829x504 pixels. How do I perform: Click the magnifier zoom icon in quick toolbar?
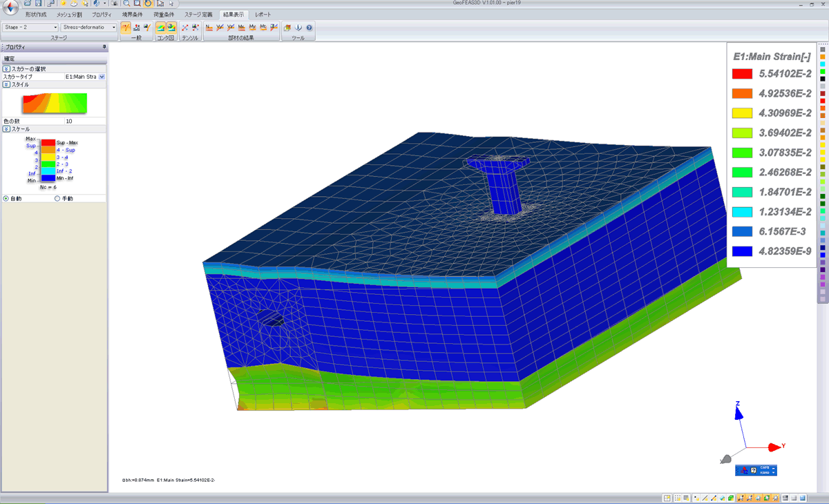click(127, 3)
